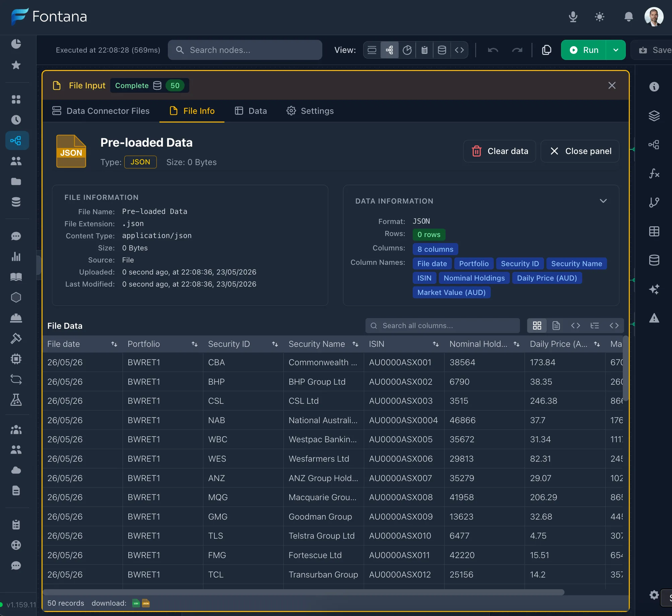The image size is (672, 616).
Task: Open the AI sparkles right panel icon
Action: [654, 289]
